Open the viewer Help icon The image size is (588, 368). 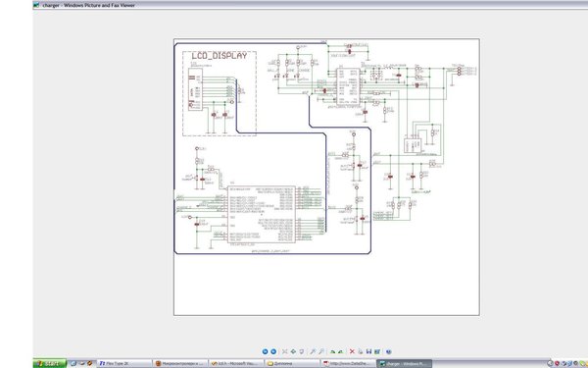[x=389, y=351]
